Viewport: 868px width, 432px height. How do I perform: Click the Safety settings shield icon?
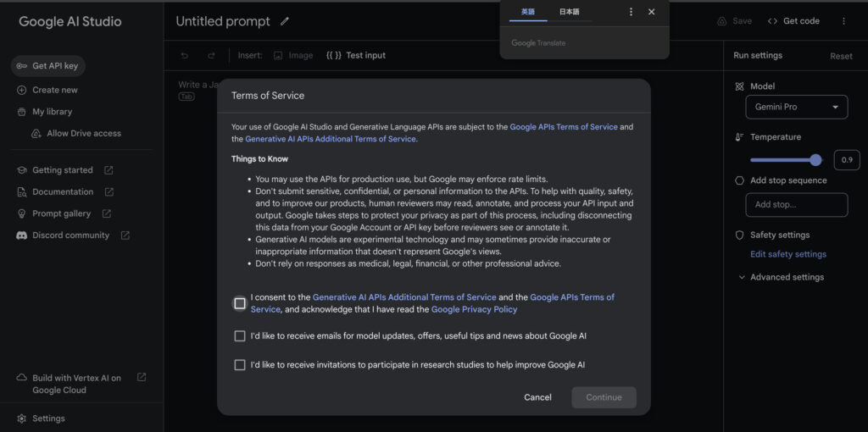[739, 235]
